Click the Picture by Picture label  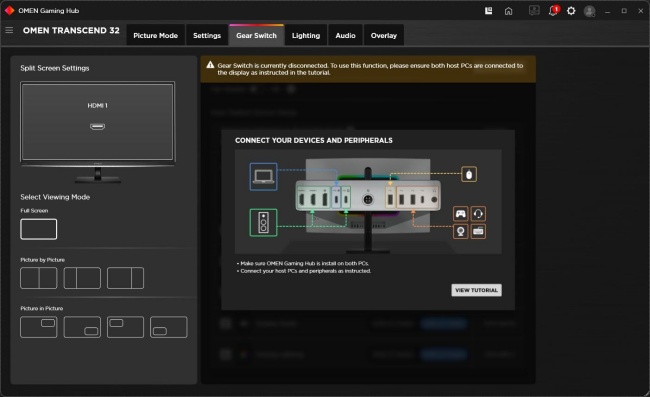pyautogui.click(x=42, y=260)
